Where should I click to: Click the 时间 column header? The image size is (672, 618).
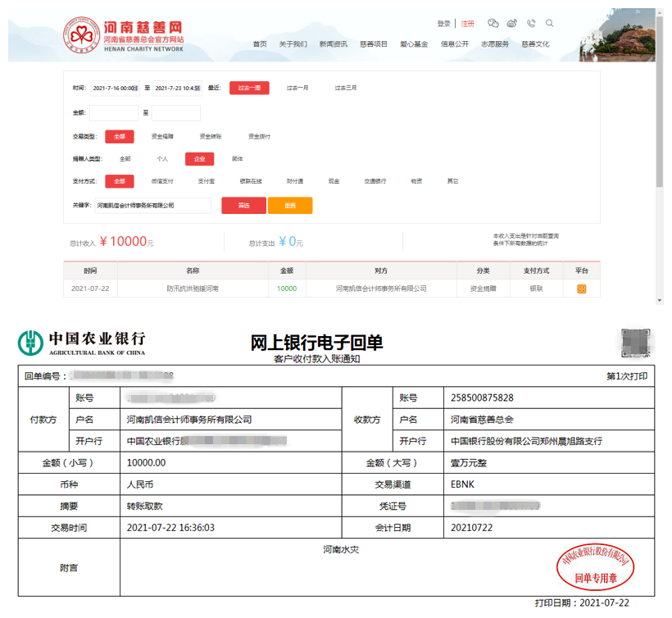coord(90,270)
